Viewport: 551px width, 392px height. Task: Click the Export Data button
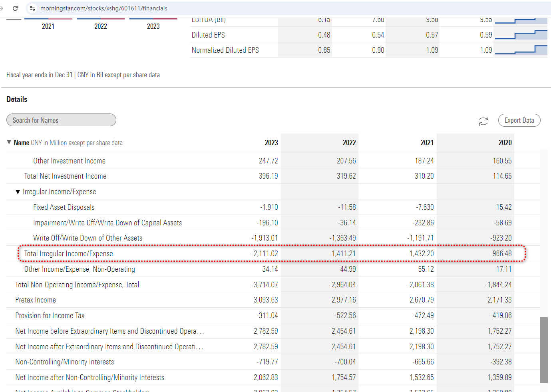click(x=519, y=120)
